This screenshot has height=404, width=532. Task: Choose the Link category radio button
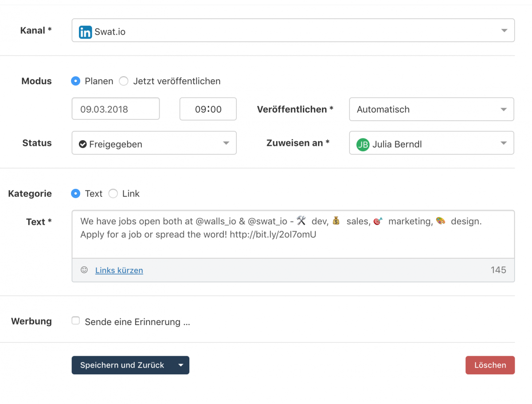113,193
